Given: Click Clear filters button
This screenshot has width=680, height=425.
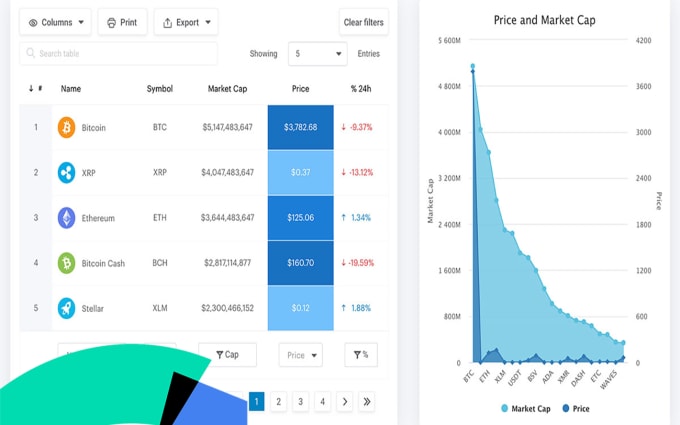Looking at the screenshot, I should coord(363,22).
